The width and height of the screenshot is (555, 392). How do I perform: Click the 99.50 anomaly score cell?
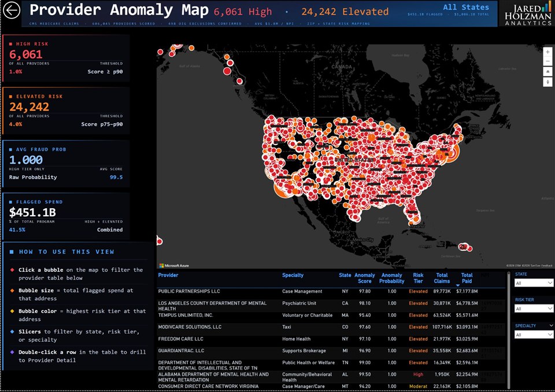tap(365, 374)
